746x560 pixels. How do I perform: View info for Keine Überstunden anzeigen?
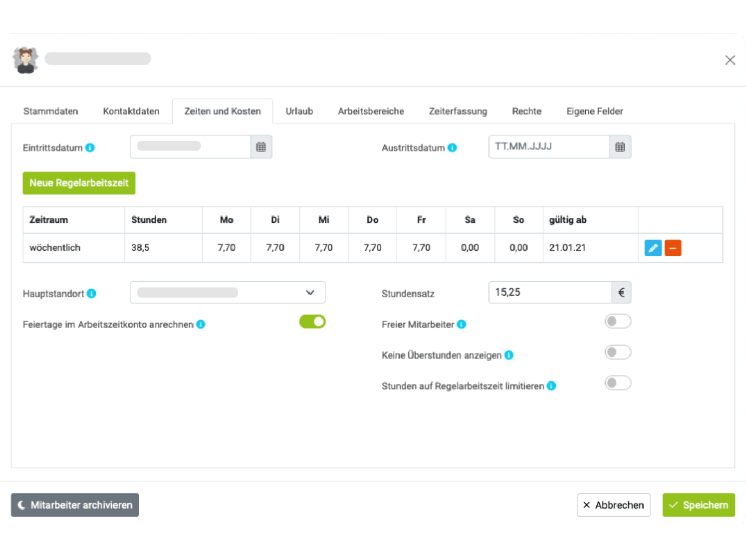pos(509,355)
